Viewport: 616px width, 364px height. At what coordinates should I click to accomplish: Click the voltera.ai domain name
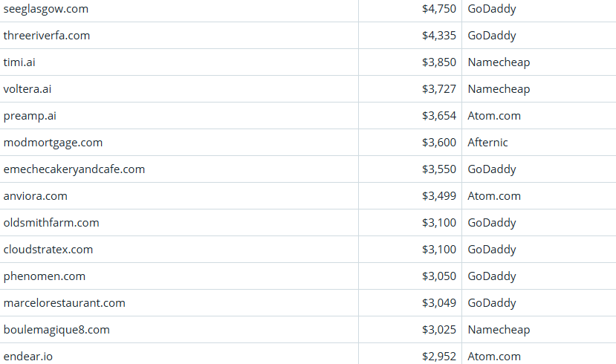27,89
